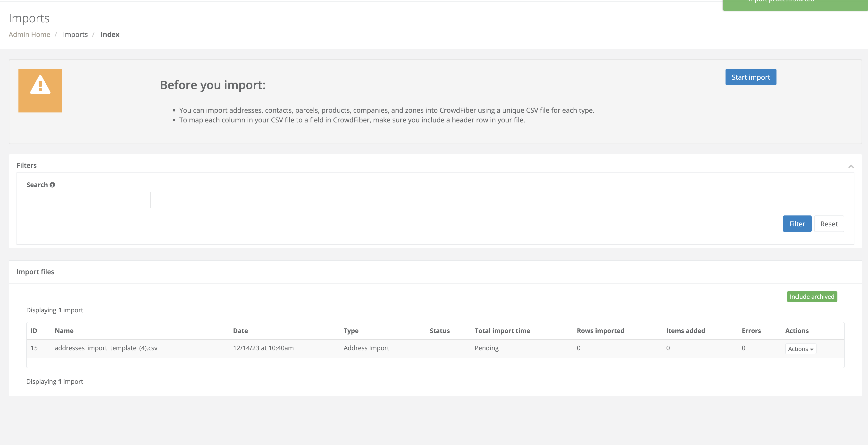The height and width of the screenshot is (445, 868).
Task: Click the Date column header
Action: 240,331
